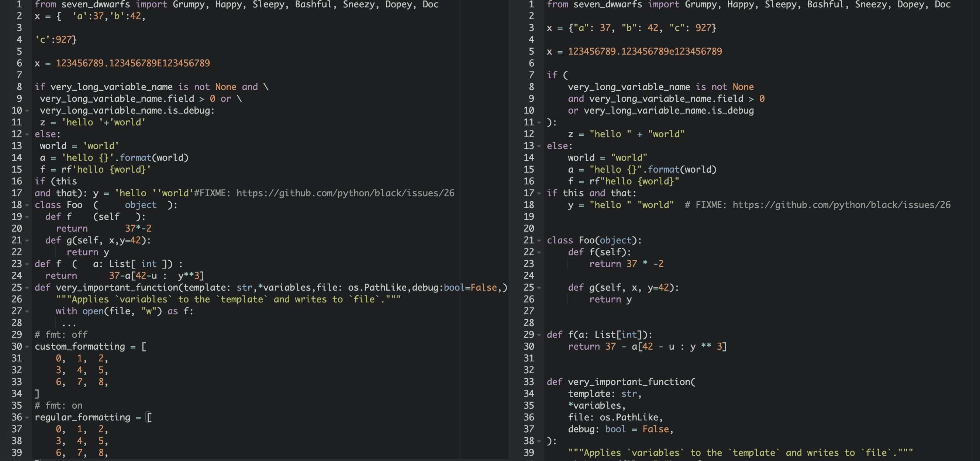Click 'or very_long_variable_name.is_debug' in right pane
The height and width of the screenshot is (461, 980).
[x=661, y=111]
